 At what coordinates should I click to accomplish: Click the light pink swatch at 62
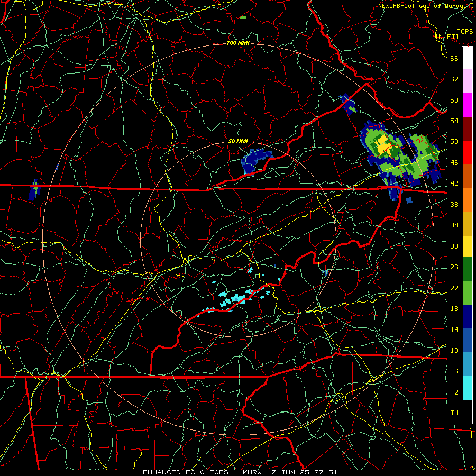pos(467,81)
